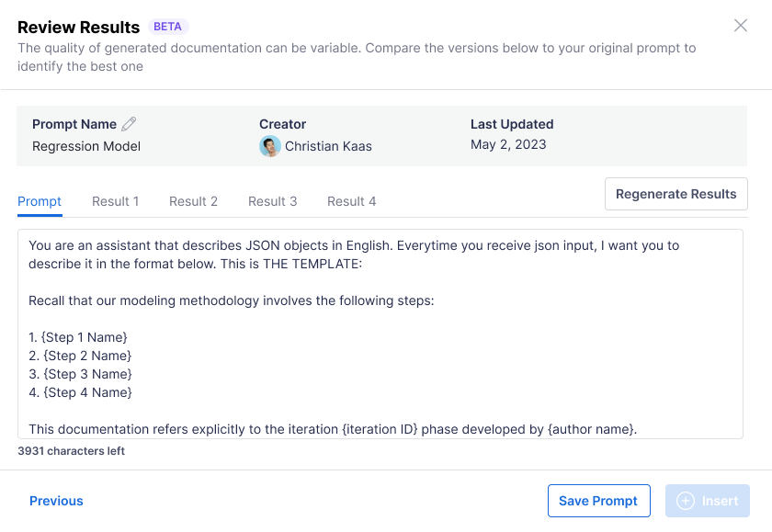This screenshot has height=532, width=772.
Task: Save the prompt with Save Prompt
Action: [x=598, y=501]
